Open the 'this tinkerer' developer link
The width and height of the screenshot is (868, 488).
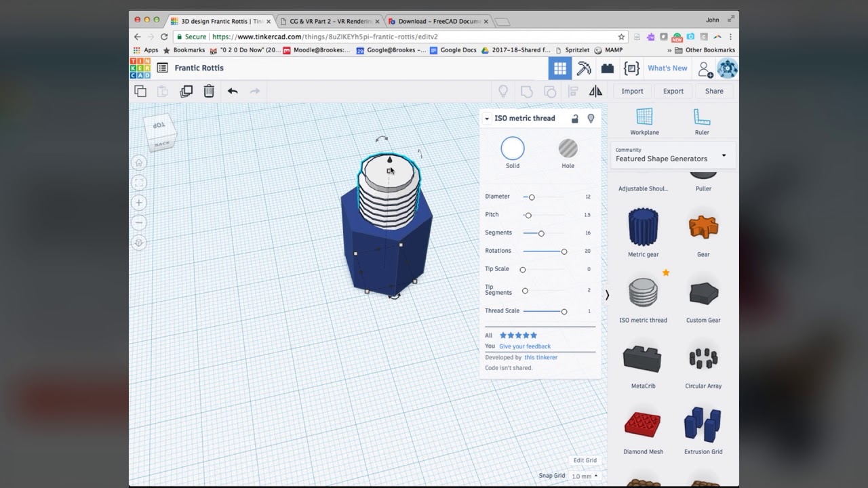pyautogui.click(x=540, y=357)
